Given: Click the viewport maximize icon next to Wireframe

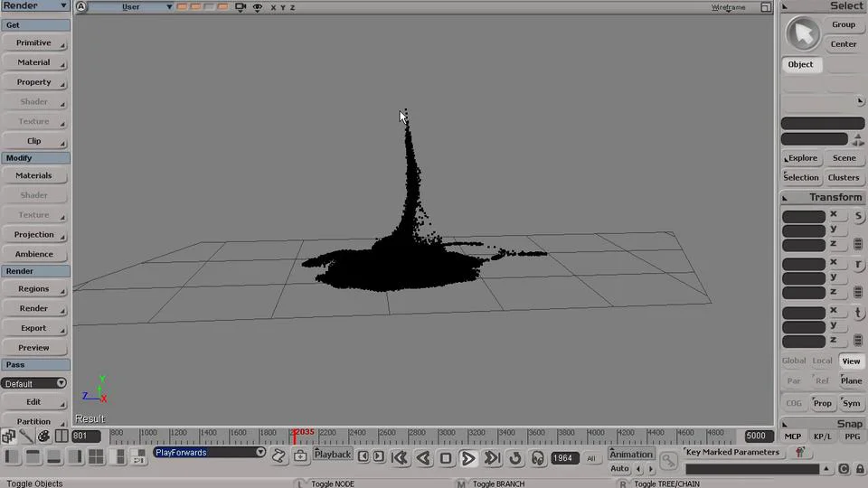Looking at the screenshot, I should coord(766,7).
